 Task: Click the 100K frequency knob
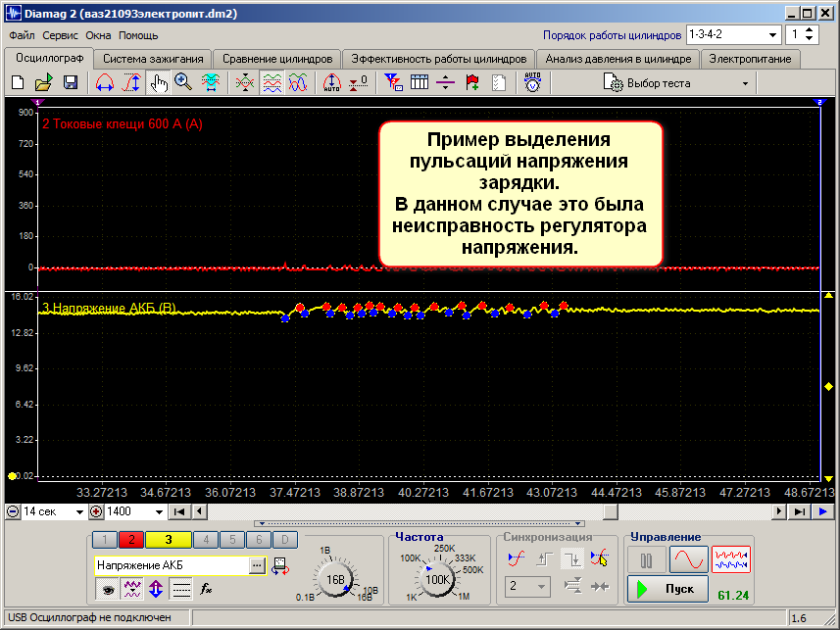[x=436, y=579]
